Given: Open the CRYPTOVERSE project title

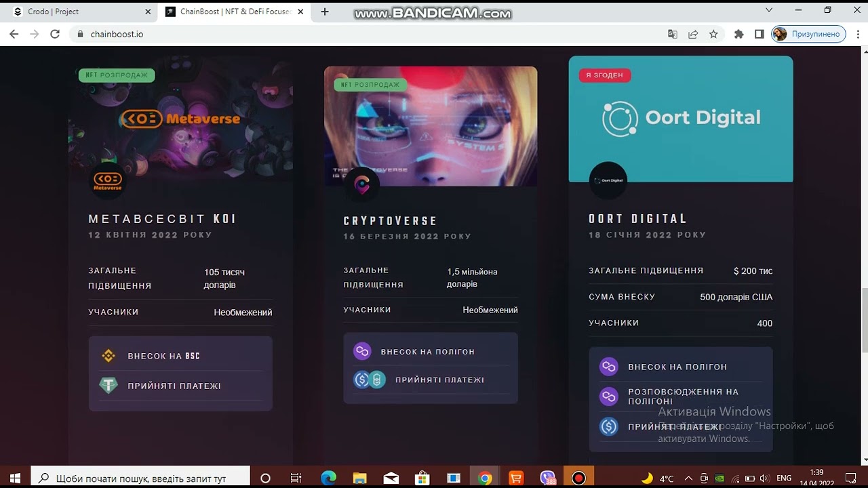Looking at the screenshot, I should 391,221.
